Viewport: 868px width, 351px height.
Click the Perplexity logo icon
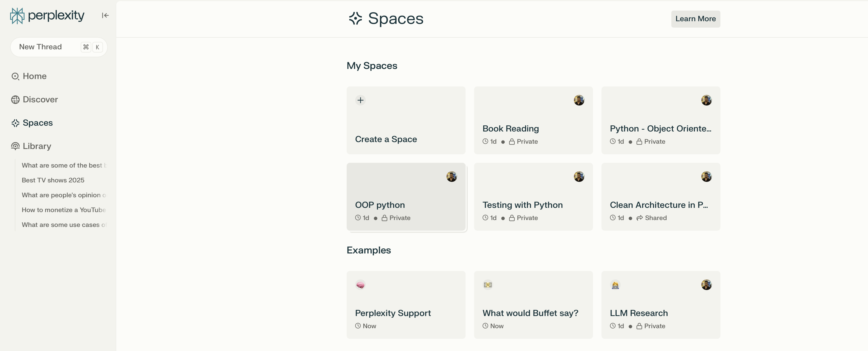(x=17, y=16)
